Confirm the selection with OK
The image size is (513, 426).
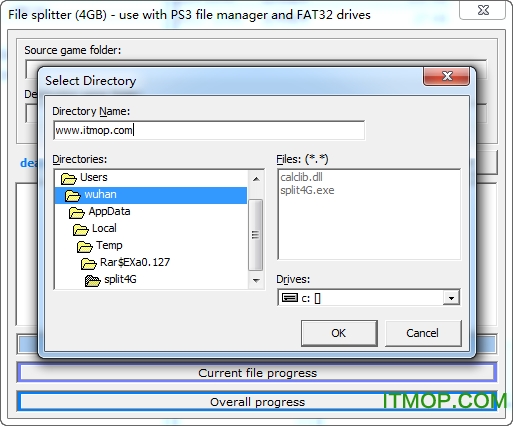pyautogui.click(x=339, y=333)
